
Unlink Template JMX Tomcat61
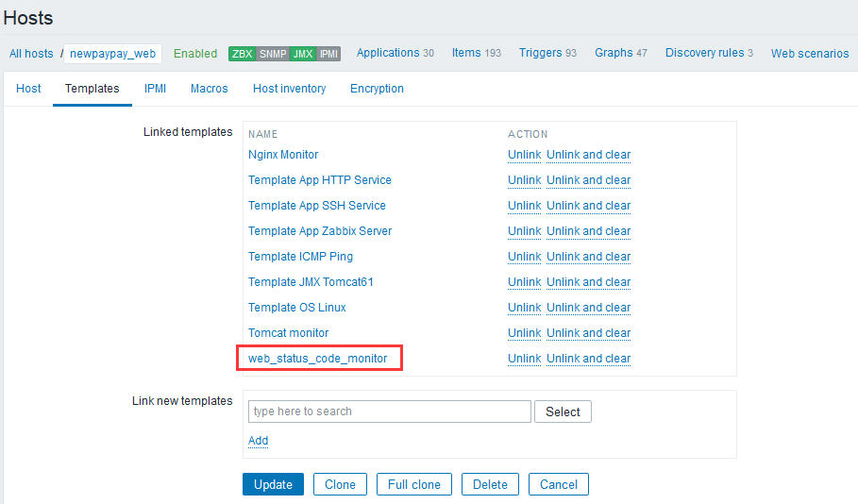point(524,282)
